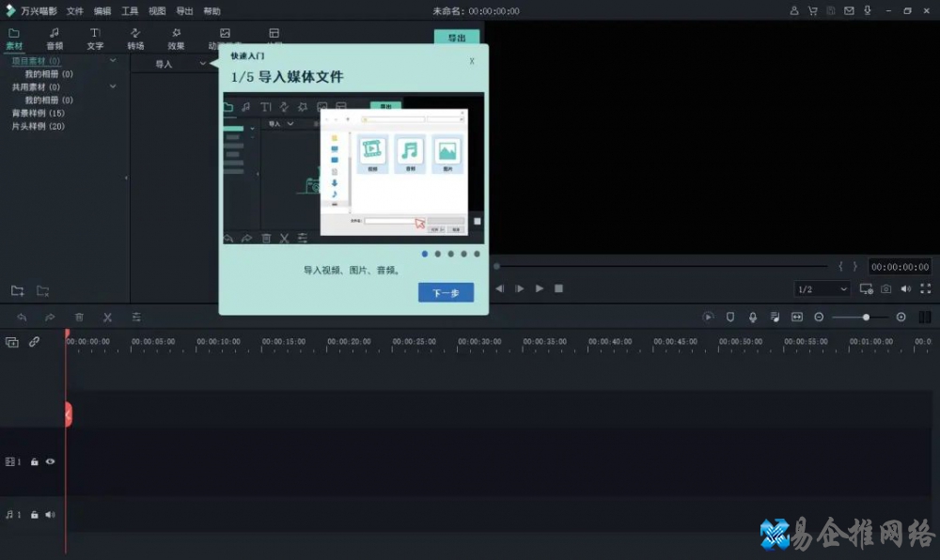Expand the 共用素材 section in media panel
The image size is (940, 560).
click(113, 86)
